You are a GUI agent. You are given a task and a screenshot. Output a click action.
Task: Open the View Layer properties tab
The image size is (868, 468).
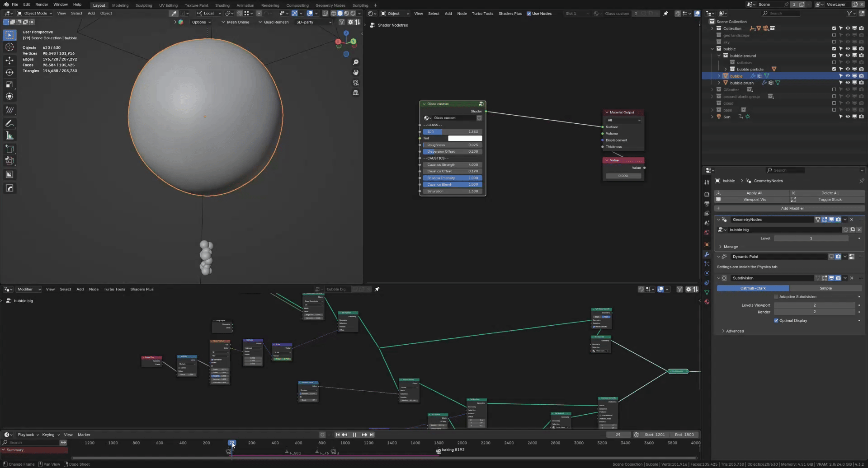[707, 213]
